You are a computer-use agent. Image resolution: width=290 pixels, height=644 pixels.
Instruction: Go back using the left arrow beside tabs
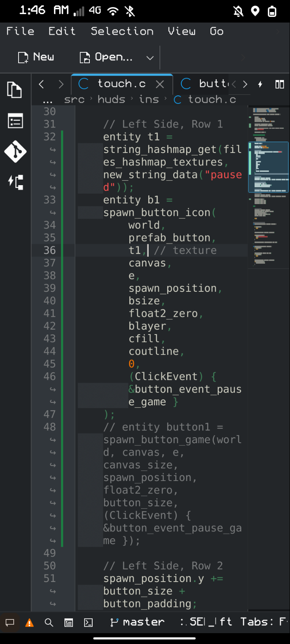(x=41, y=84)
